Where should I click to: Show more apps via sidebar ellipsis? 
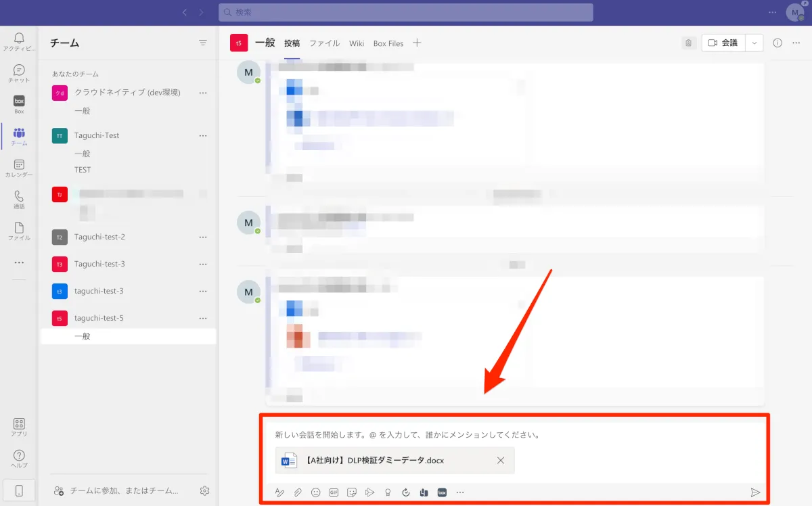[19, 262]
